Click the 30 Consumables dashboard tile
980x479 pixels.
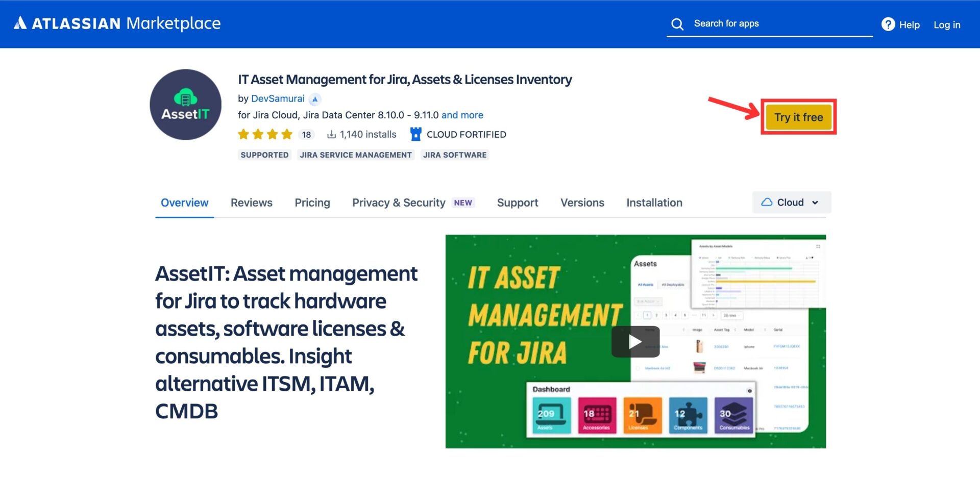point(734,416)
